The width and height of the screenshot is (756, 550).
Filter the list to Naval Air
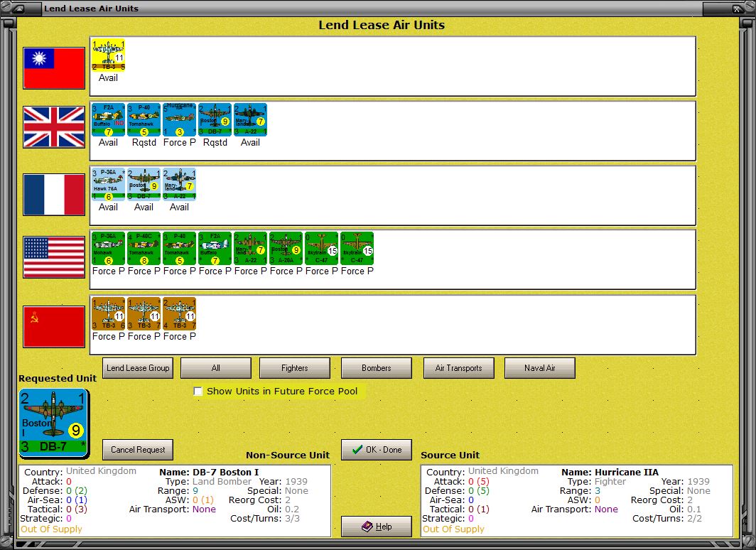540,368
